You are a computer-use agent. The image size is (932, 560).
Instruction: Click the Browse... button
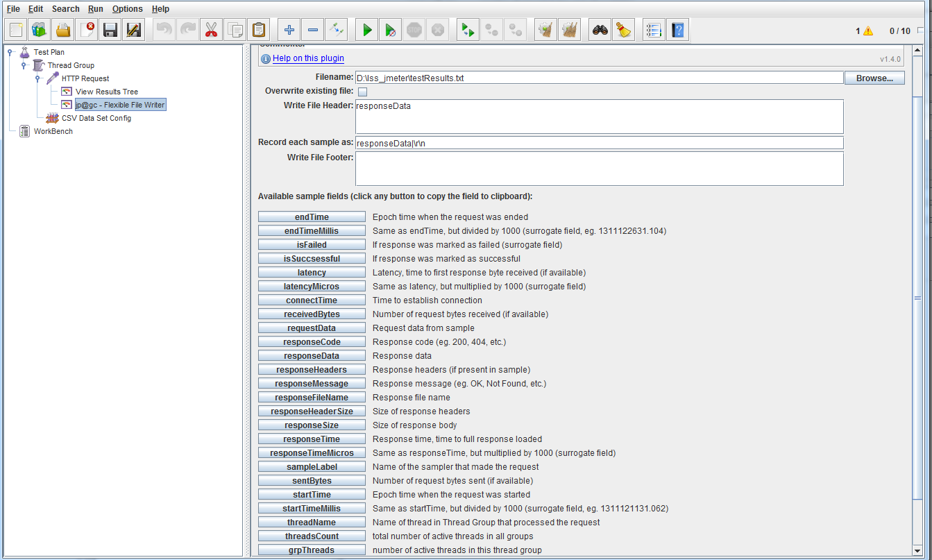(x=874, y=78)
